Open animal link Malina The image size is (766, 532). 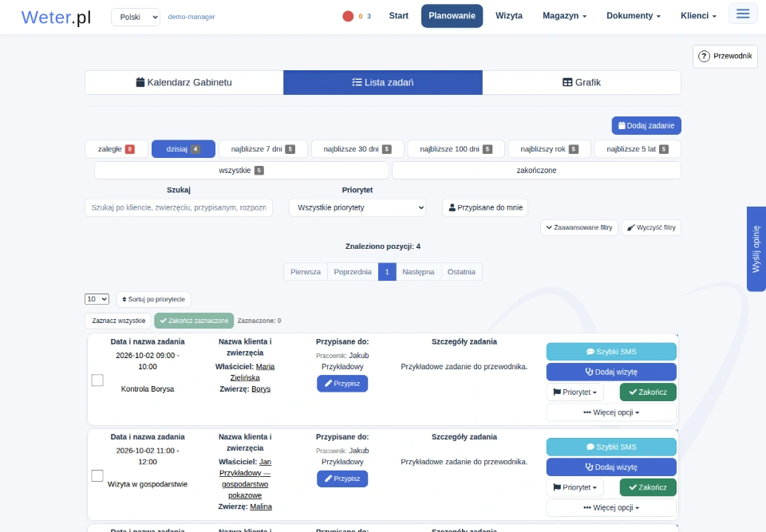(261, 506)
